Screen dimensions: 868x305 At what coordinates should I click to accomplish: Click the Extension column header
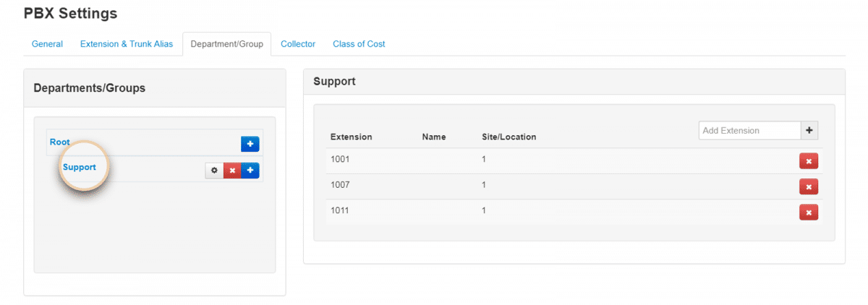(351, 137)
